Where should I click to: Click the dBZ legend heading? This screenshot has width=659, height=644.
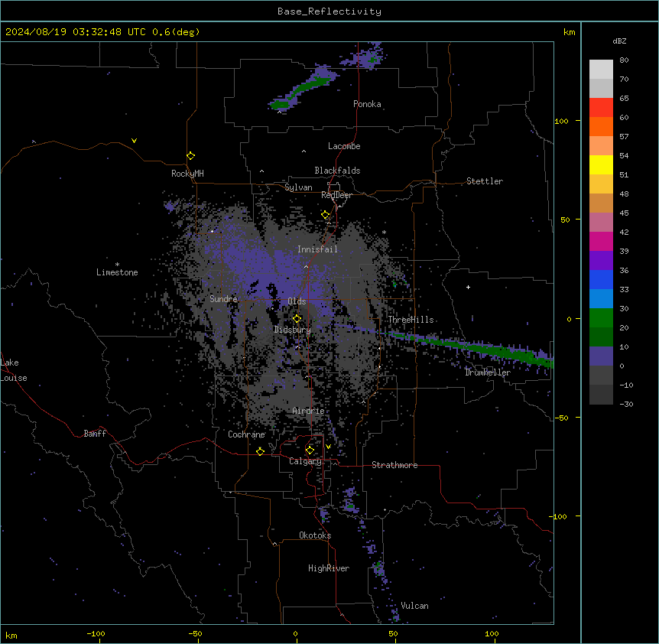[x=619, y=41]
